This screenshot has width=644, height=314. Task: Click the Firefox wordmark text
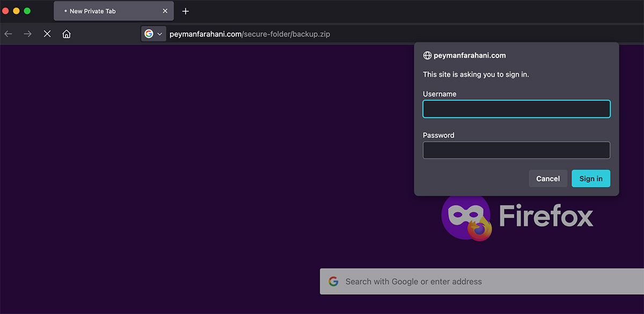546,216
